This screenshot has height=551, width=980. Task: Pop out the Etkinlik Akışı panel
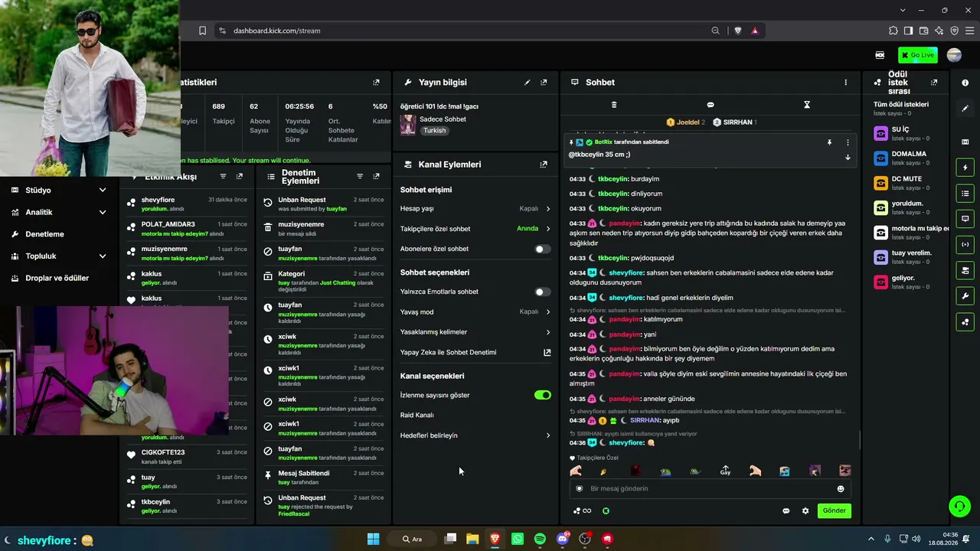click(240, 176)
